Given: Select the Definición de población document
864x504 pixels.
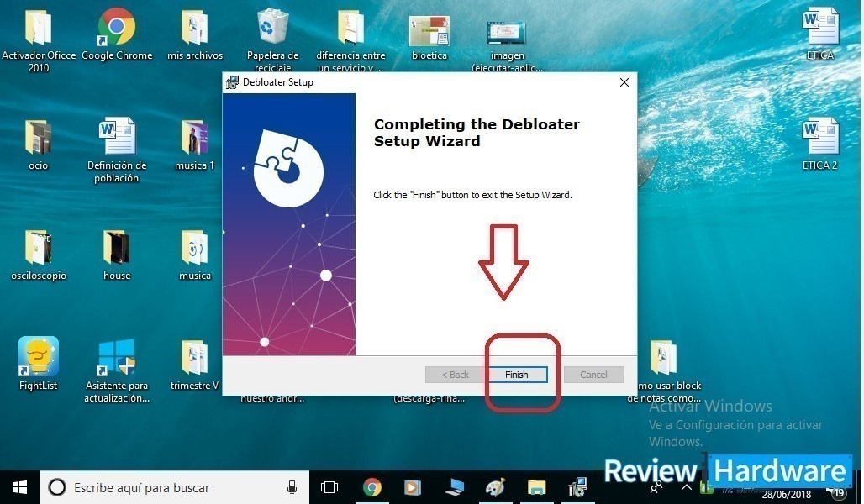Looking at the screenshot, I should coord(117,150).
